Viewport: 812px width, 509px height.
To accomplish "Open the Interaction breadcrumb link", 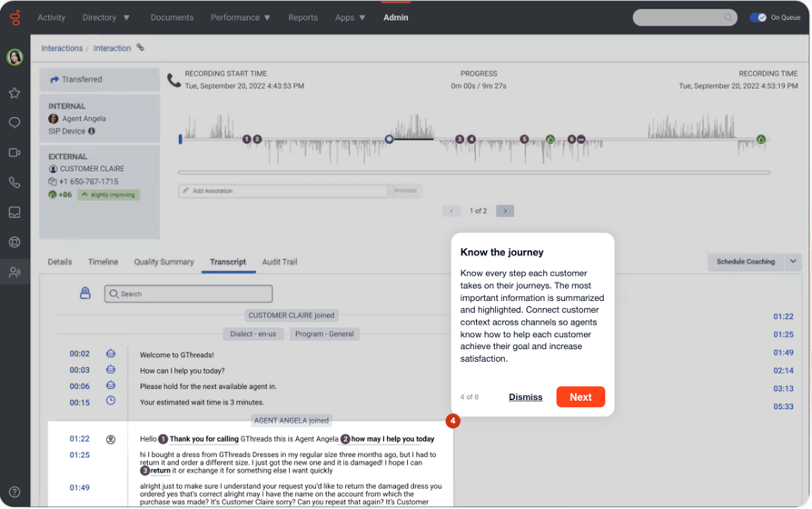I will pyautogui.click(x=113, y=48).
